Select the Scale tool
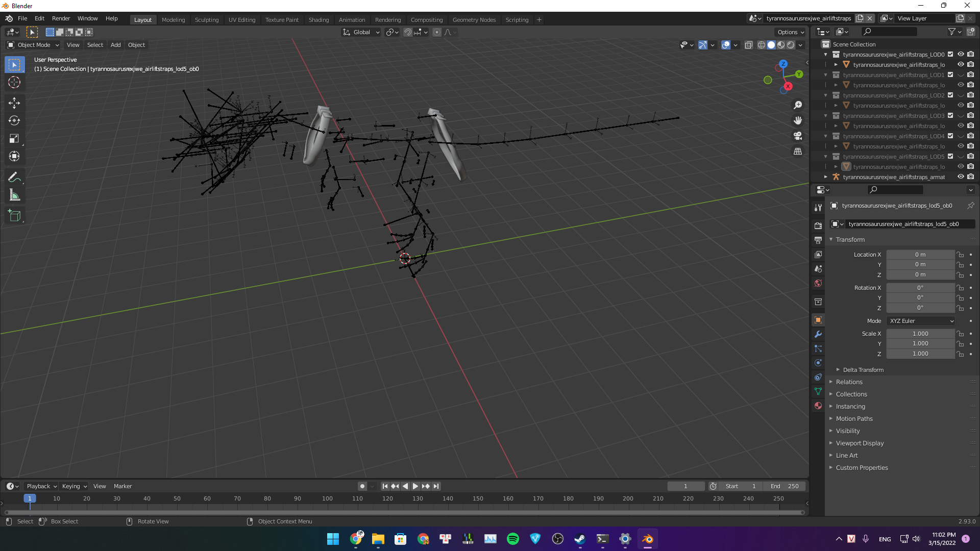The height and width of the screenshot is (551, 980). [x=14, y=138]
